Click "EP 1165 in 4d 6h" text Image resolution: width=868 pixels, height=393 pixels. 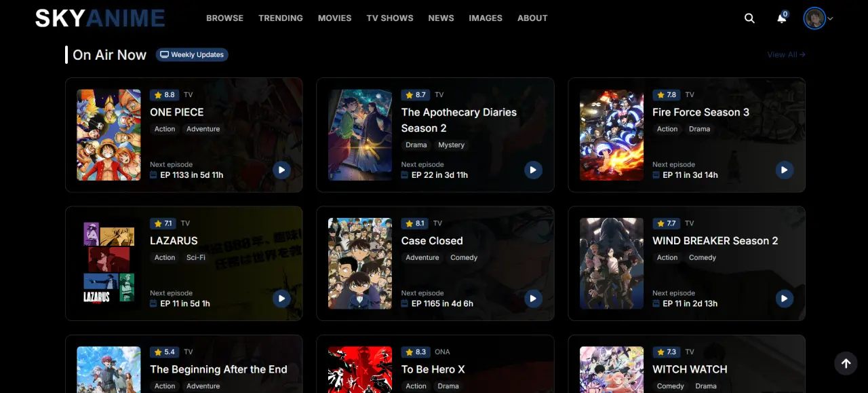coord(443,304)
